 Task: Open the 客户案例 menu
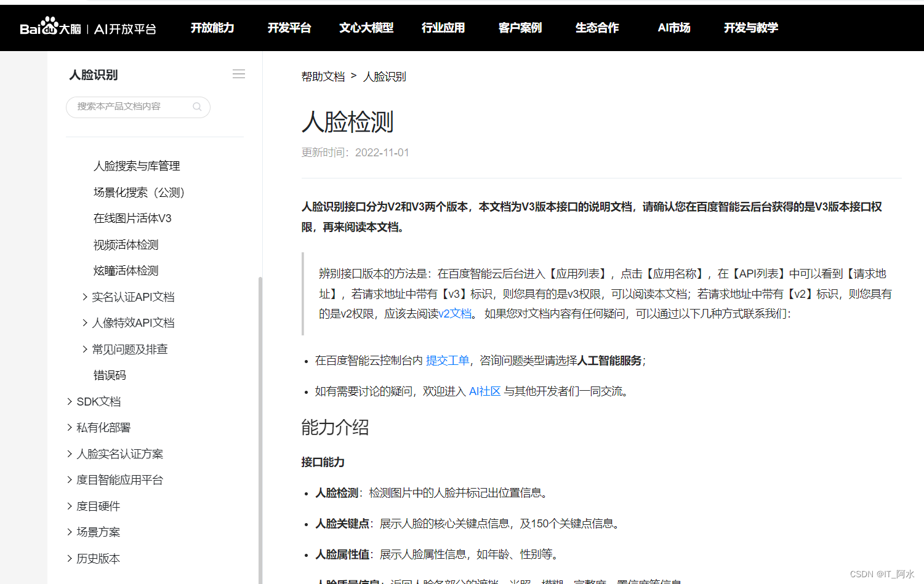pos(520,28)
